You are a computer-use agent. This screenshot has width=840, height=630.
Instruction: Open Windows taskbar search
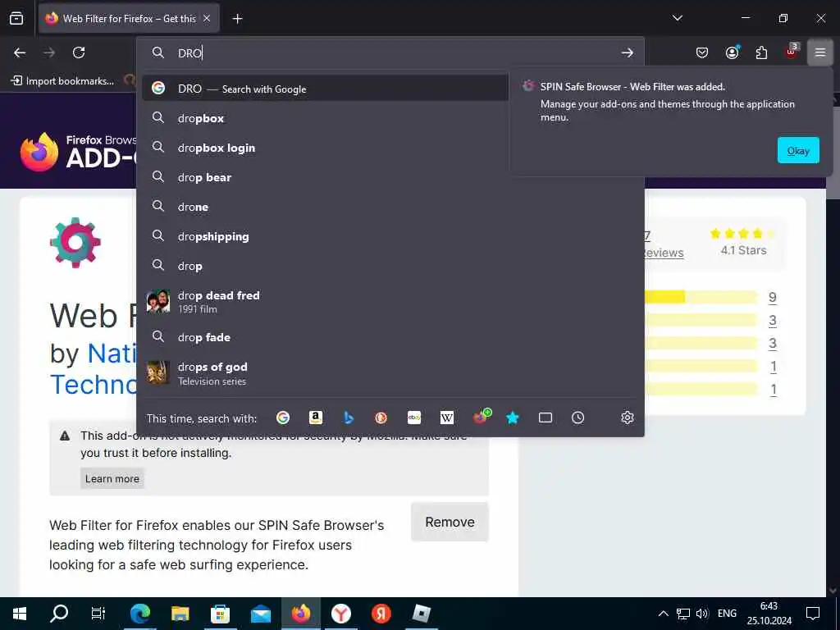tap(59, 614)
